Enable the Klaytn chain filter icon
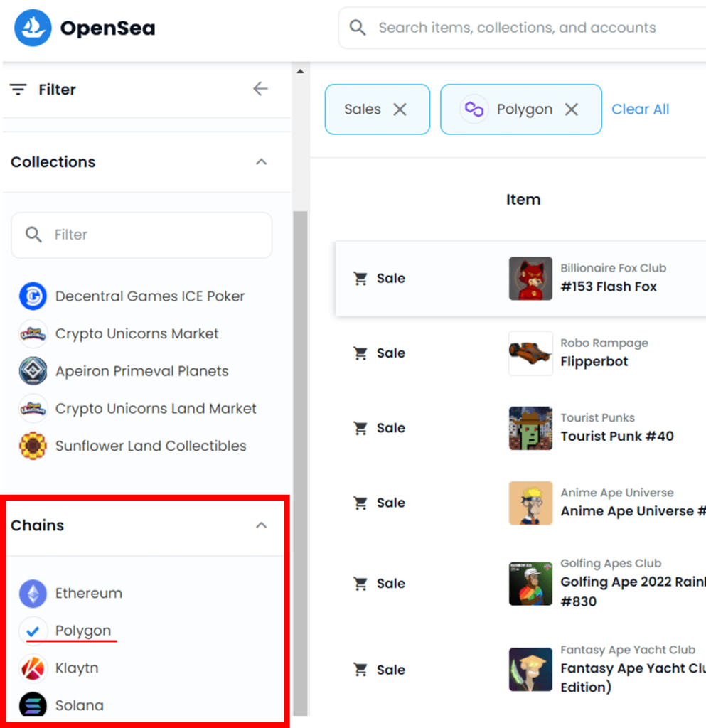Viewport: 706px width, 728px height. tap(33, 668)
